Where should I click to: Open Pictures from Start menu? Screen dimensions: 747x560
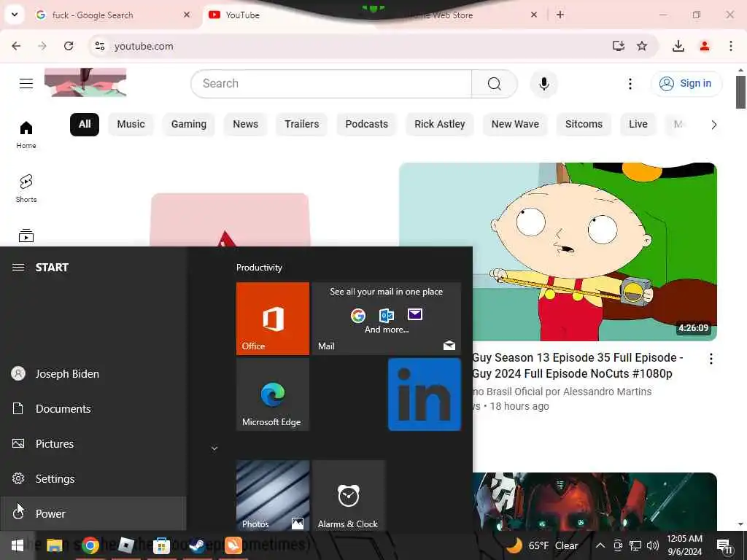point(93,444)
